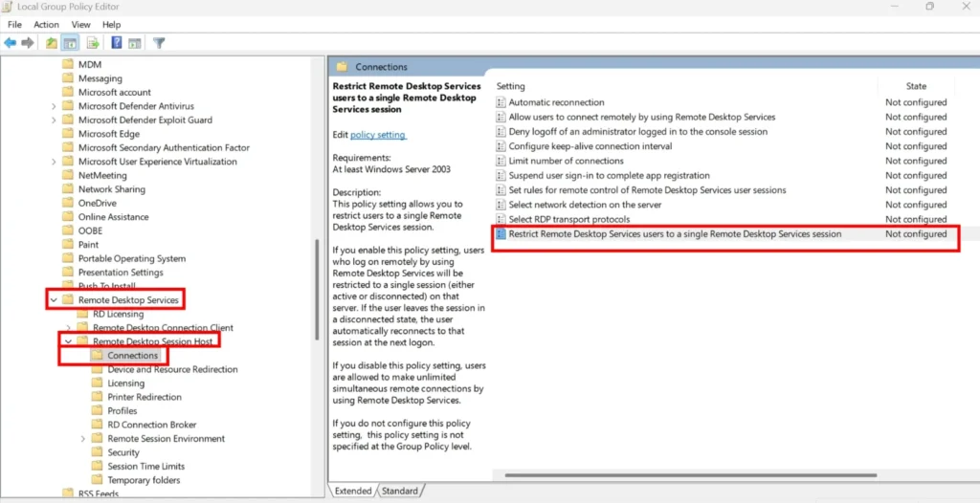Image resolution: width=980 pixels, height=503 pixels.
Task: Switch to the Standard tab
Action: click(399, 491)
